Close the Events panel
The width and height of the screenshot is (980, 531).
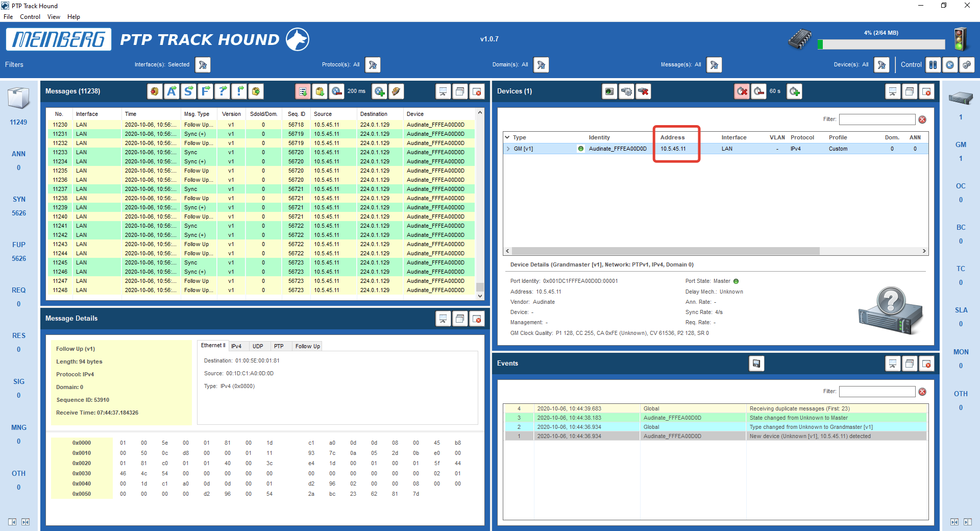click(926, 364)
